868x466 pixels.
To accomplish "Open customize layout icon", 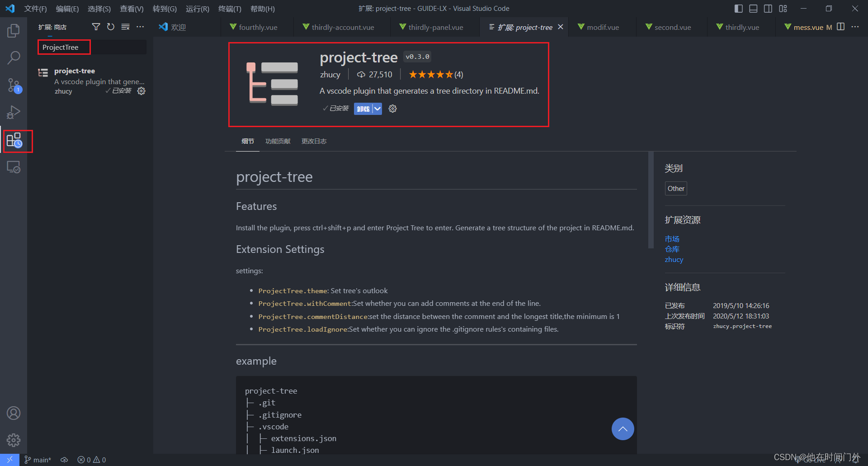I will click(783, 8).
